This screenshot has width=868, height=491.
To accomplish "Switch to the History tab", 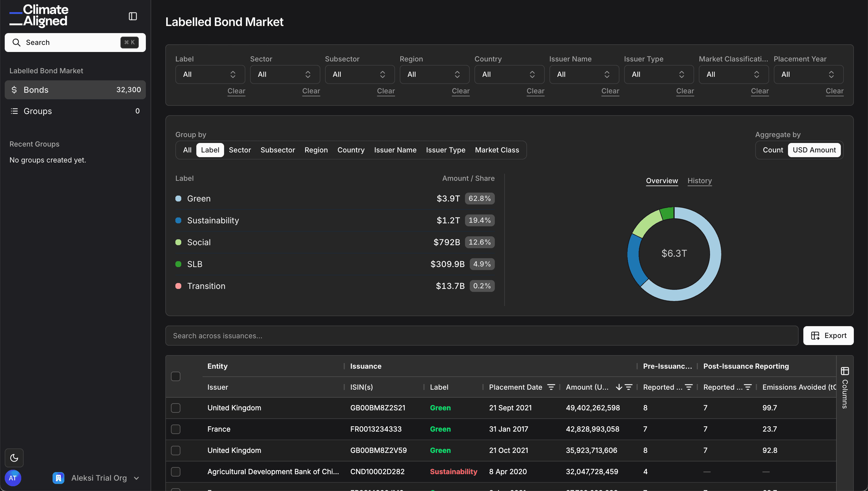I will tap(699, 181).
